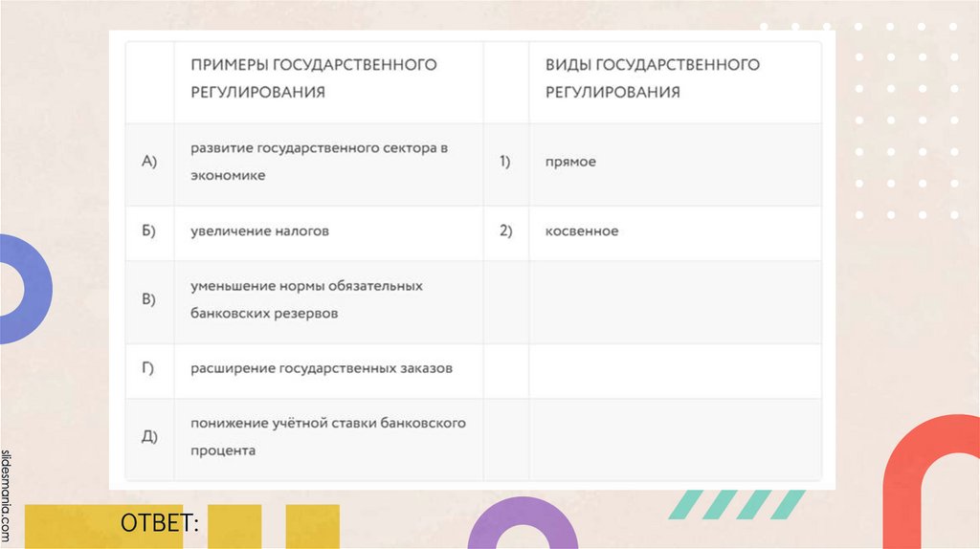Viewport: 980px width, 549px height.
Task: Select the option 'косвенное'
Action: [582, 231]
